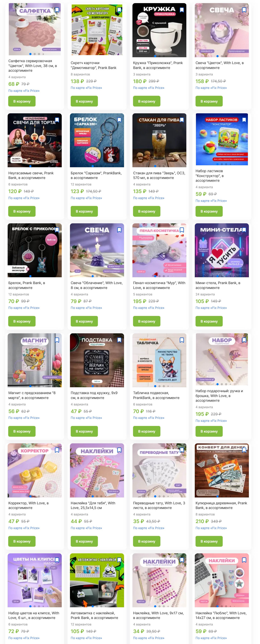Open Магнит с предсказанием product link
Screen dimensions: 260x644
(32, 395)
